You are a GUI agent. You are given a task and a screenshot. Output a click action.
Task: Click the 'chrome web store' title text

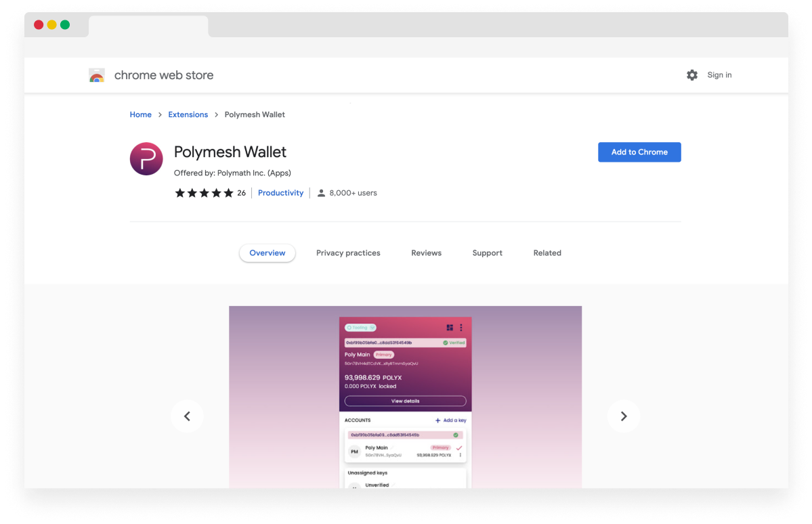point(164,75)
